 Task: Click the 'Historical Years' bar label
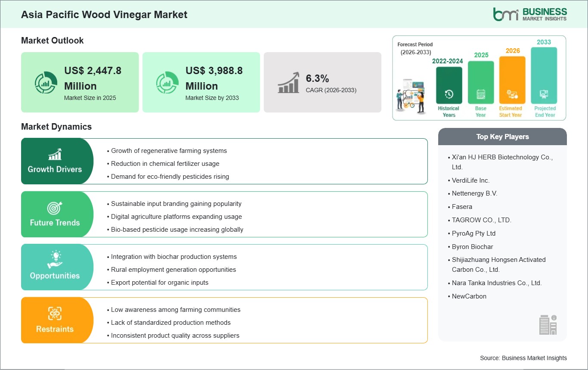[449, 112]
